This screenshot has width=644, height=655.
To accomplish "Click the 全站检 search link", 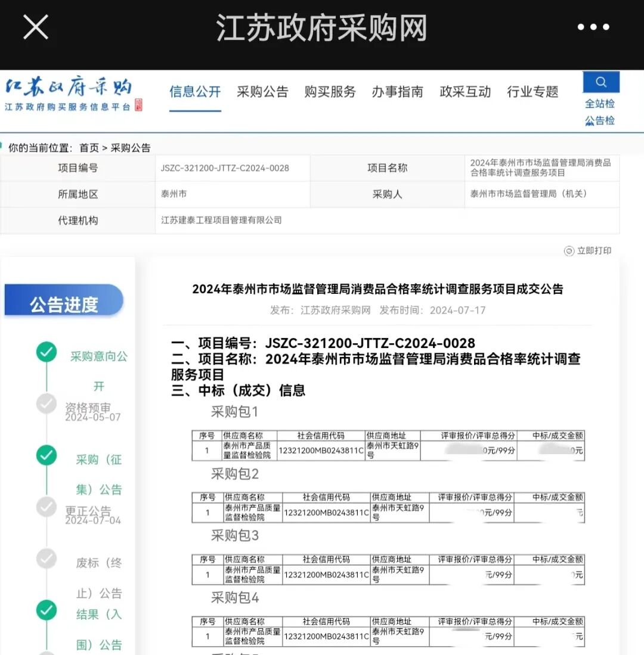I will (600, 104).
